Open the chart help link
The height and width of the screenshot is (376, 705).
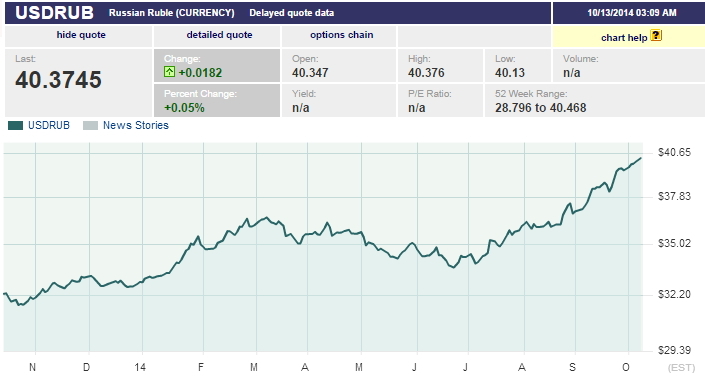click(x=624, y=38)
